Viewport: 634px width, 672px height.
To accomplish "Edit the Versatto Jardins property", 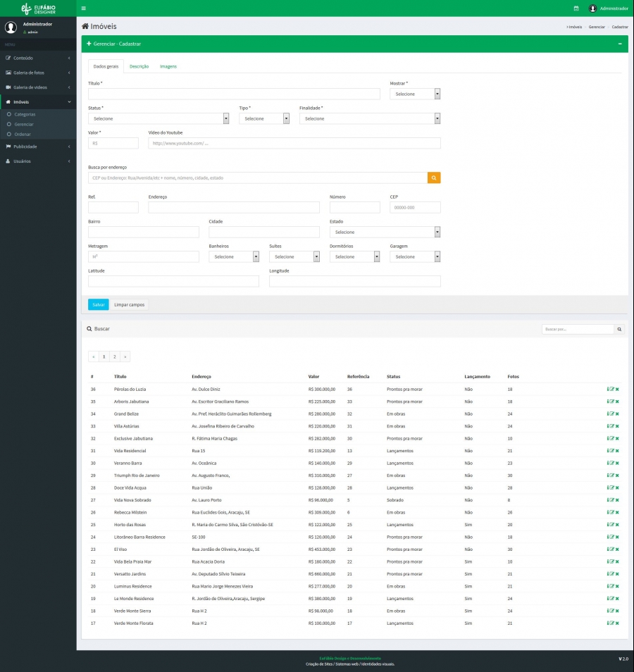I will click(x=612, y=574).
